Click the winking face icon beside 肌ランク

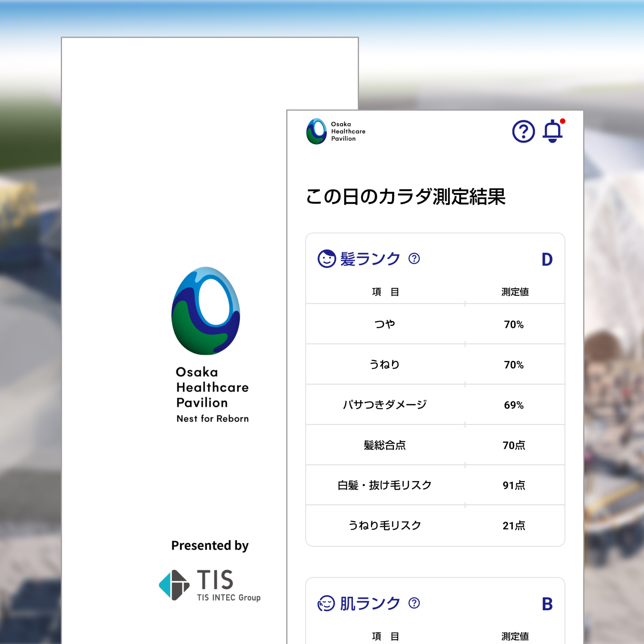327,603
